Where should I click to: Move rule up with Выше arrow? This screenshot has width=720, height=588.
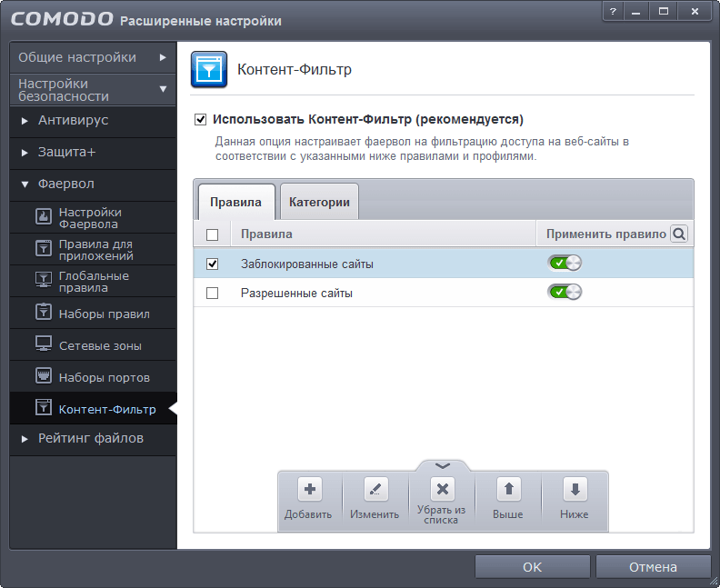click(x=509, y=489)
